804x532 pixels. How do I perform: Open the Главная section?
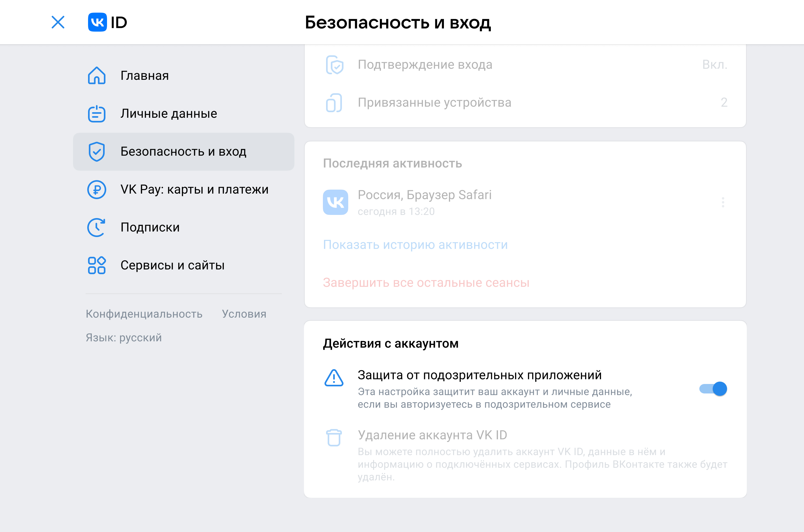[184, 75]
